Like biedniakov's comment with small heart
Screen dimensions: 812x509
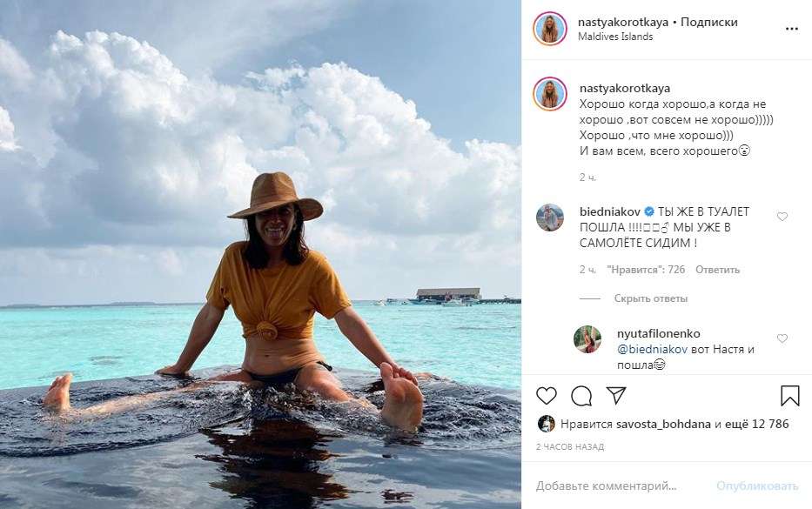[782, 217]
